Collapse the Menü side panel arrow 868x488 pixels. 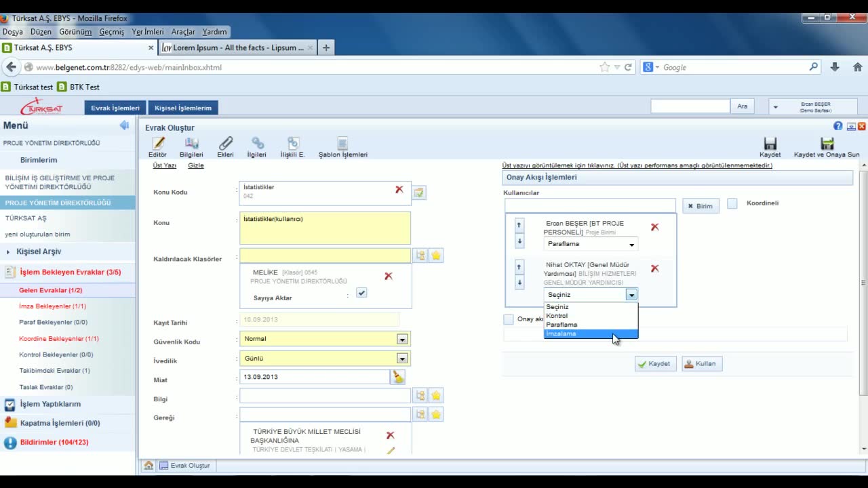[x=124, y=125]
